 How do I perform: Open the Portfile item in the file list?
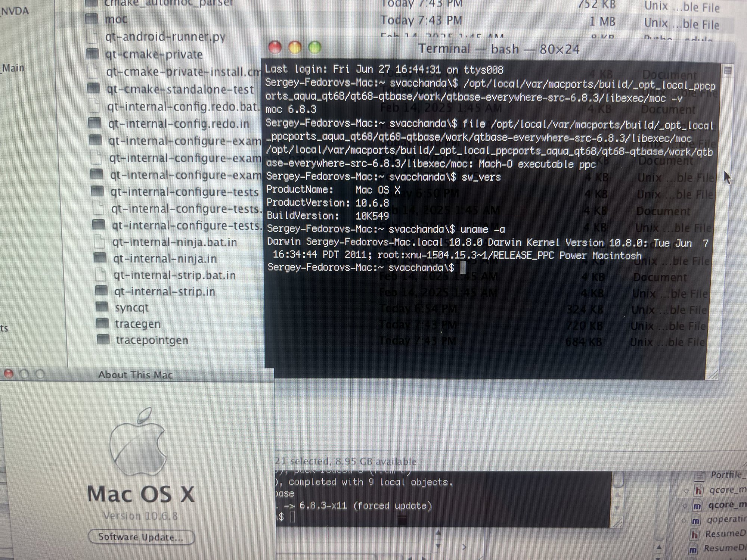tap(726, 475)
